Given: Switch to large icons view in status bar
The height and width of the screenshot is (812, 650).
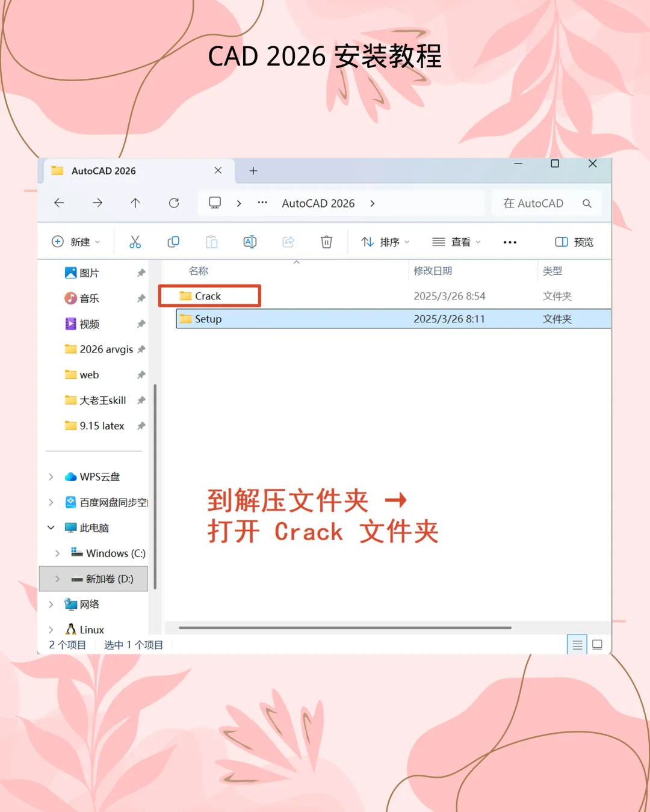Looking at the screenshot, I should (x=597, y=645).
